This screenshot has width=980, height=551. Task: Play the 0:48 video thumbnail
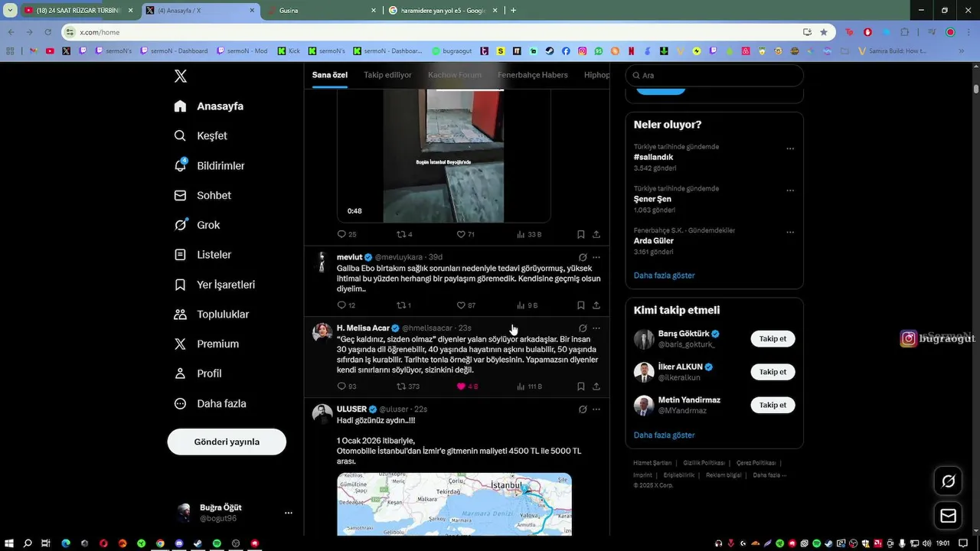coord(443,155)
